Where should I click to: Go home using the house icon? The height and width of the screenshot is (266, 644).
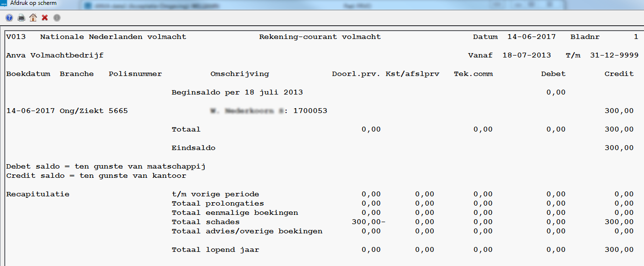(33, 18)
